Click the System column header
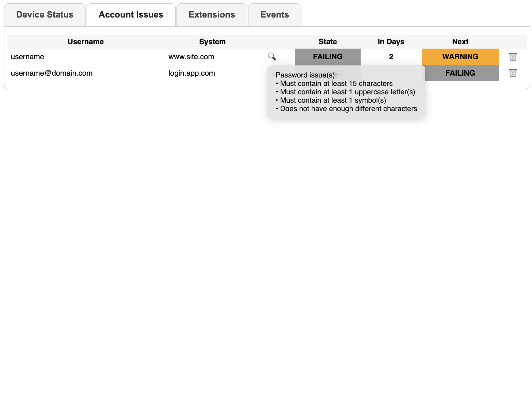Viewport: 532px width, 410px height. click(x=212, y=42)
